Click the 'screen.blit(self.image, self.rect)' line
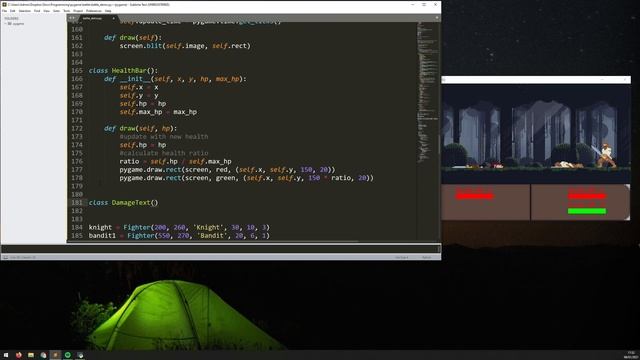 pyautogui.click(x=184, y=46)
